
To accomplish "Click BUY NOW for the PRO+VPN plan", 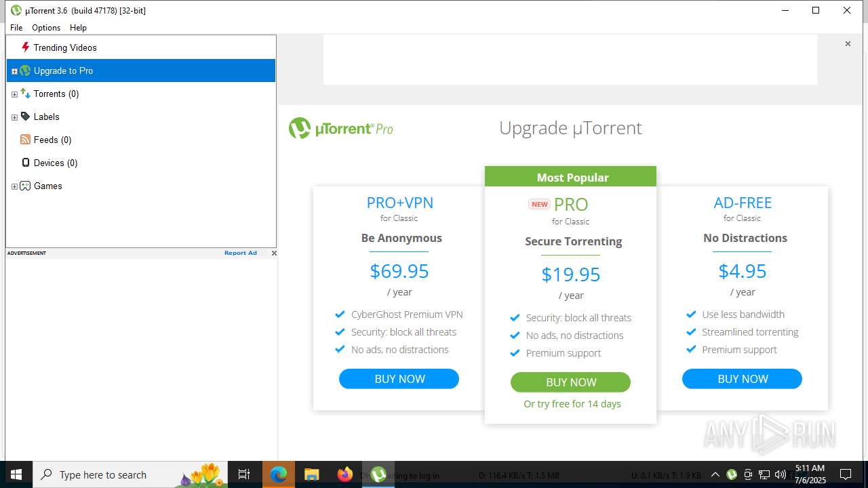I will pyautogui.click(x=399, y=379).
